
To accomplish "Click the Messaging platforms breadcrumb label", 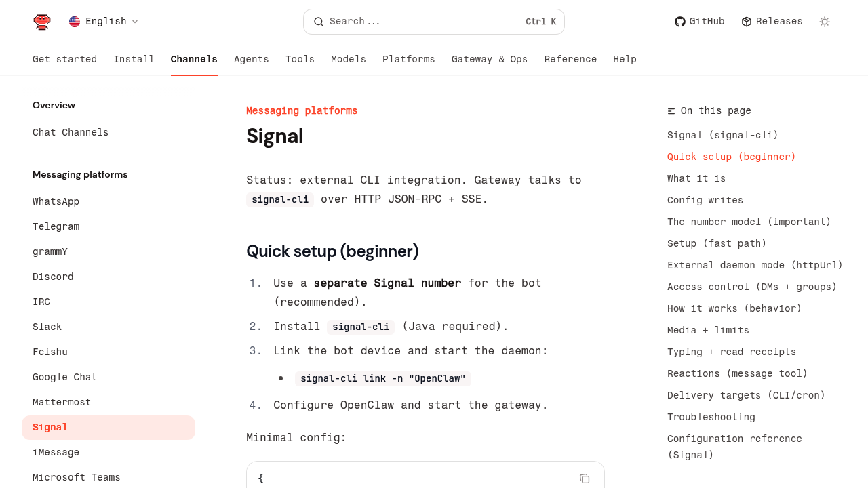I will pos(302,110).
